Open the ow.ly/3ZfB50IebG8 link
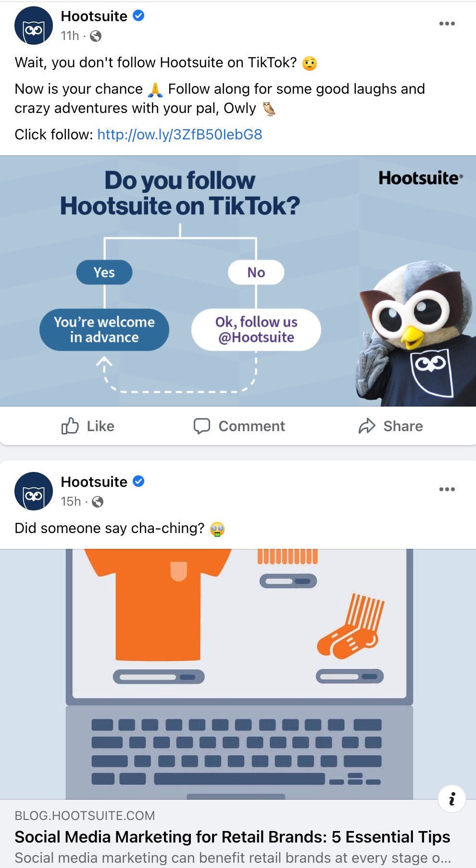Screen dimensions: 476x868 point(180,135)
